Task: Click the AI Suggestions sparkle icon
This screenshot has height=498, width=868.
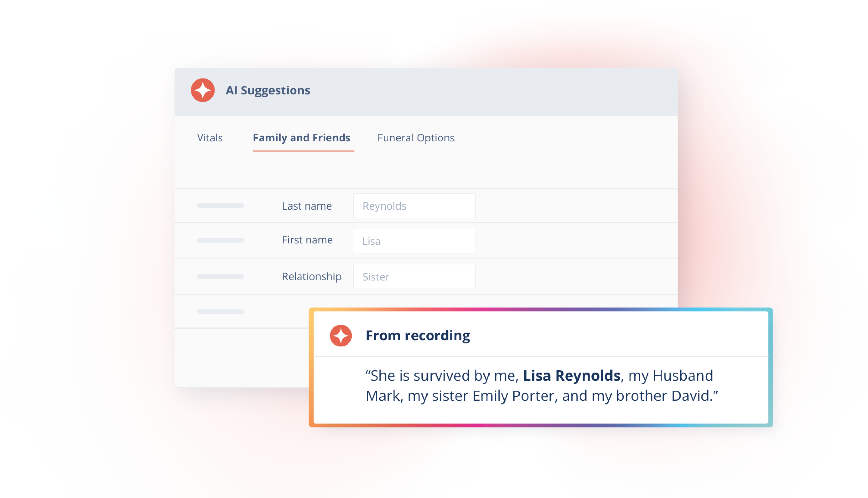Action: click(203, 90)
